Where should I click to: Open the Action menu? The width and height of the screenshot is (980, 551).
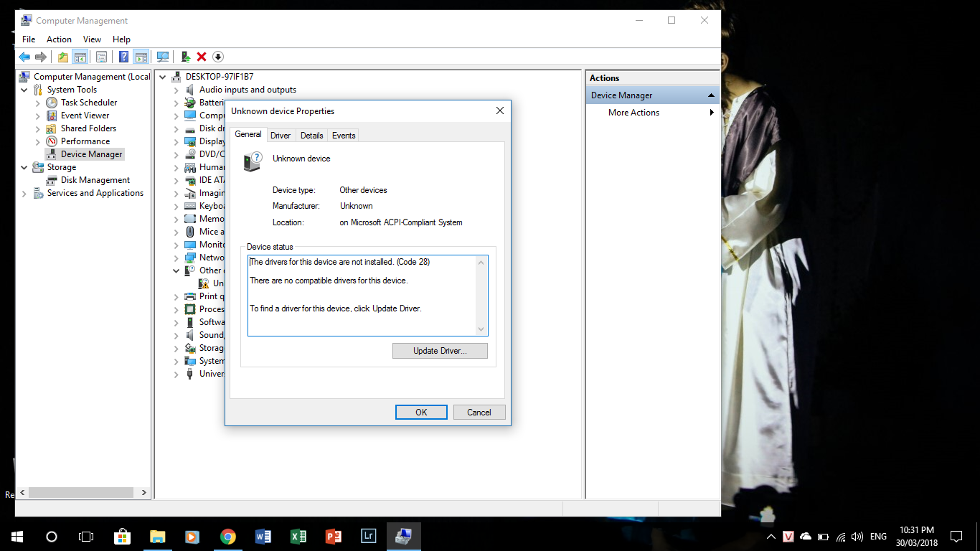click(59, 39)
